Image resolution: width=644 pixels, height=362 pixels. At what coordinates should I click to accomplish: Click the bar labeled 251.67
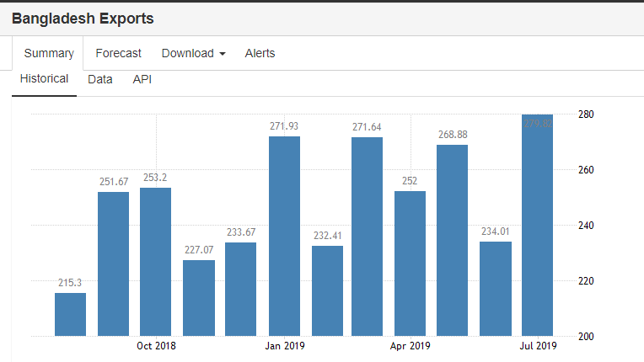point(113,264)
